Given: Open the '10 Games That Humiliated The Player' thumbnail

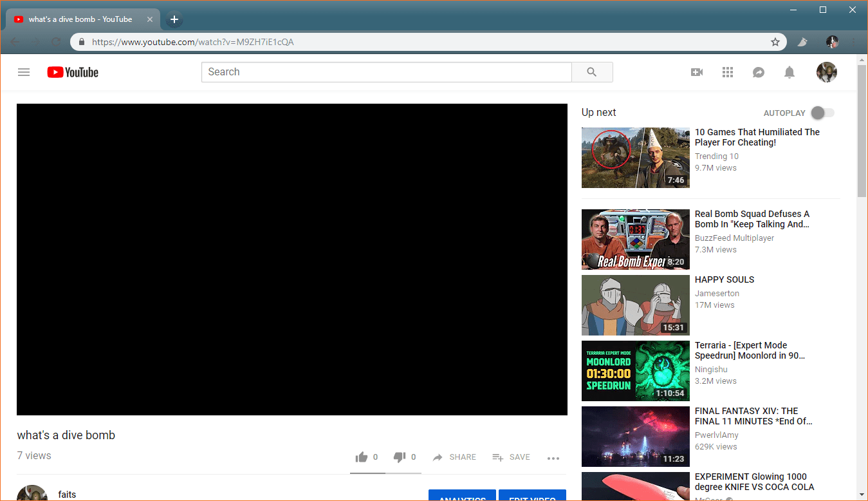Looking at the screenshot, I should click(x=636, y=158).
